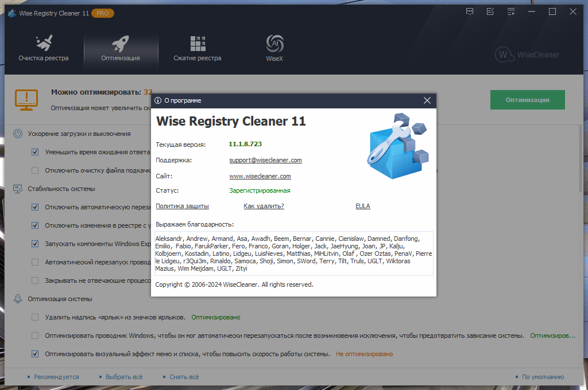The height and width of the screenshot is (390, 588).
Task: Toggle launch Windows Explorer components checkbox
Action: (35, 244)
